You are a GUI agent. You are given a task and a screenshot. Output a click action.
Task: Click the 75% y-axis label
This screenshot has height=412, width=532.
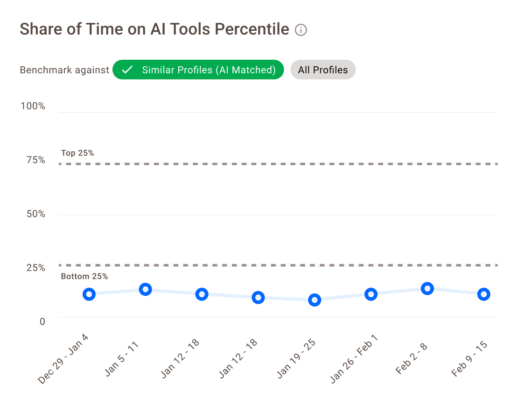point(35,160)
